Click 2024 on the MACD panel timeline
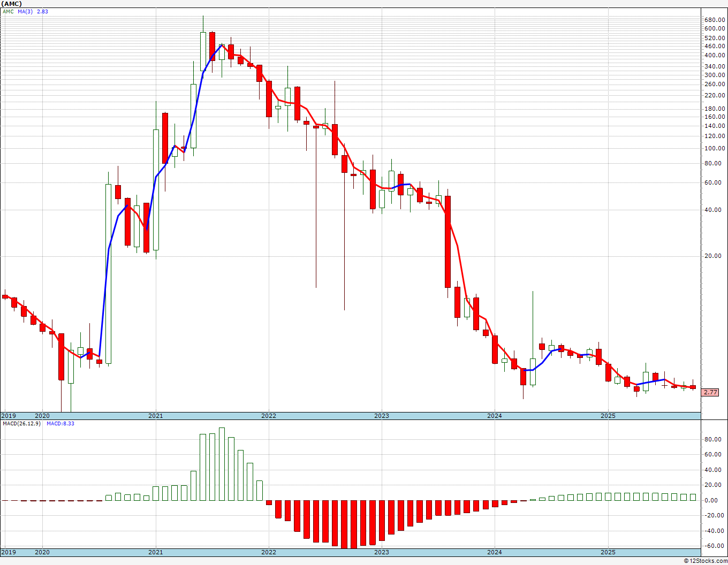 [494, 552]
